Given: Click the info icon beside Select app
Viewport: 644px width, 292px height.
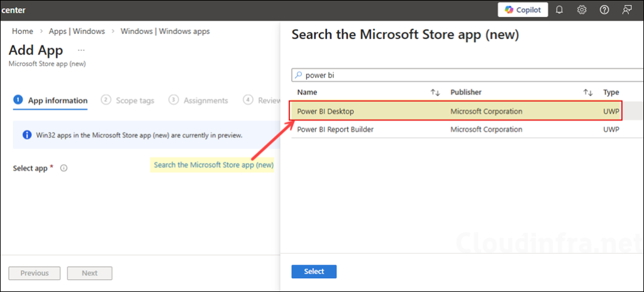Looking at the screenshot, I should pos(64,168).
